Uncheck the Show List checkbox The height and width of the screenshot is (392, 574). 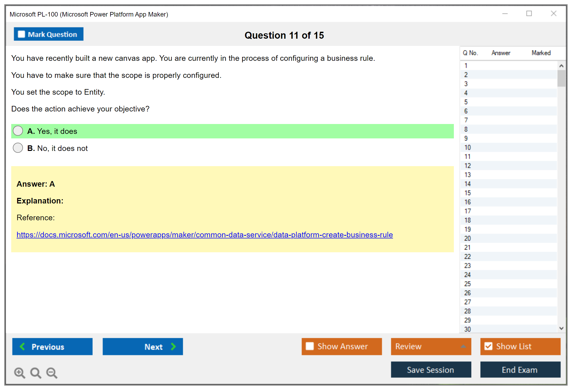click(488, 346)
